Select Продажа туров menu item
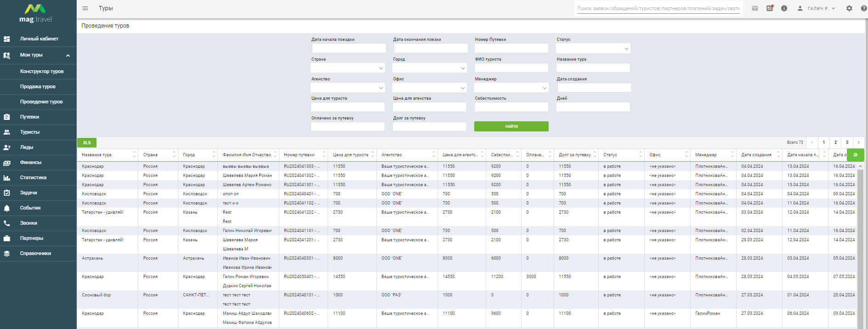The image size is (868, 329). click(x=38, y=86)
